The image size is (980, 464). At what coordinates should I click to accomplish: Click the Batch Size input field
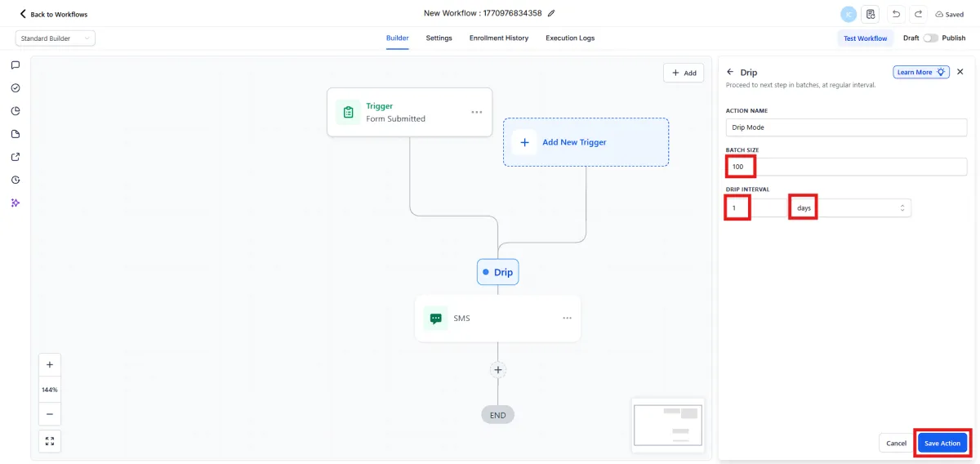point(846,167)
